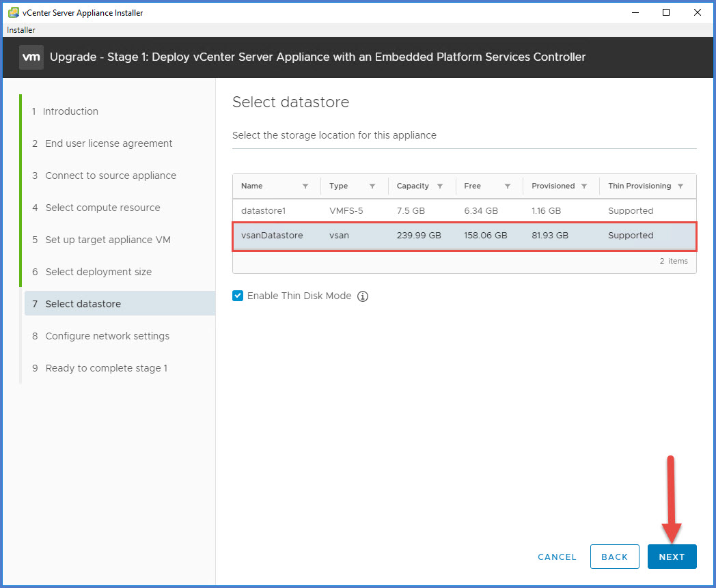Jump to Connect to source appliance step
The height and width of the screenshot is (588, 716).
pos(111,176)
